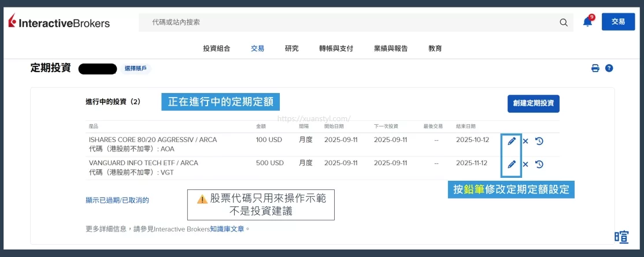Open the 教育 menu
Screen dimensions: 644x257
435,49
